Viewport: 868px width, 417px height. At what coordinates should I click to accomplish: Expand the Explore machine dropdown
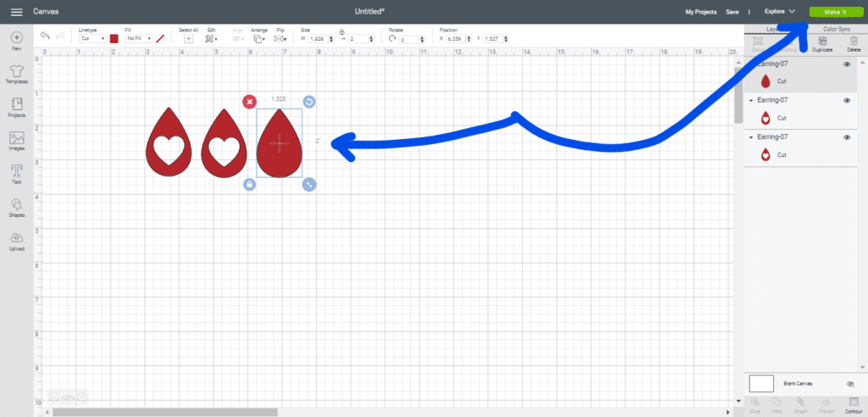(780, 12)
